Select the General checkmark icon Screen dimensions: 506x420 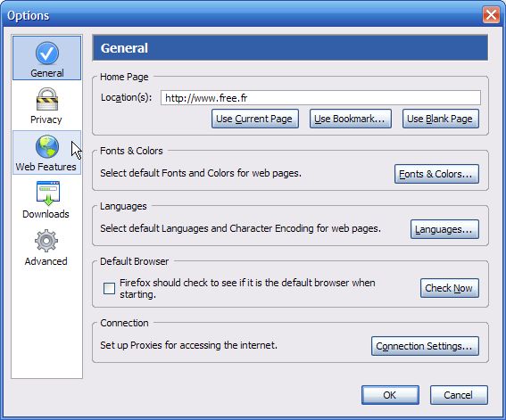pyautogui.click(x=47, y=54)
